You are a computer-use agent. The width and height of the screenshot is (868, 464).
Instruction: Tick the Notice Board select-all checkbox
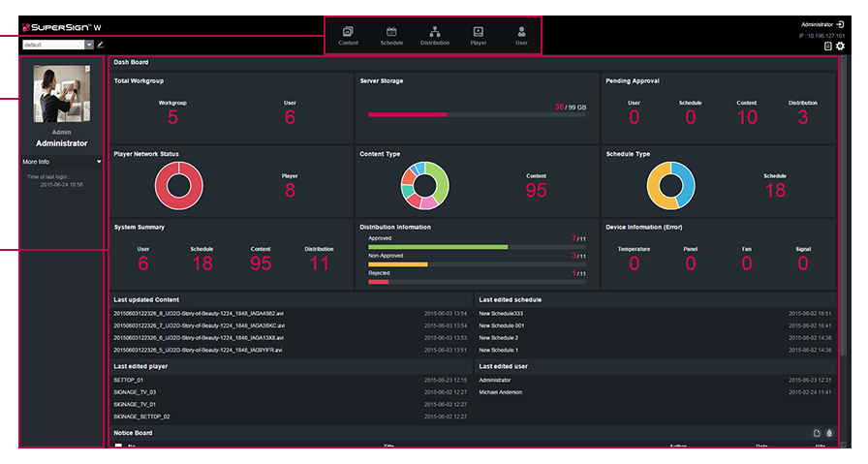point(119,446)
